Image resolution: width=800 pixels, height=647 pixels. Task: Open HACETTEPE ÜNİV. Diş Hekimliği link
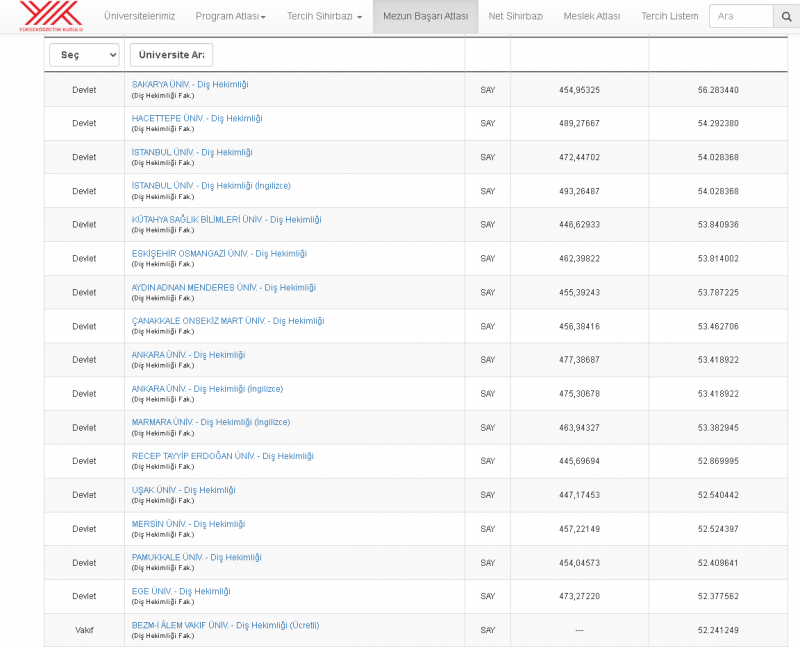click(197, 118)
